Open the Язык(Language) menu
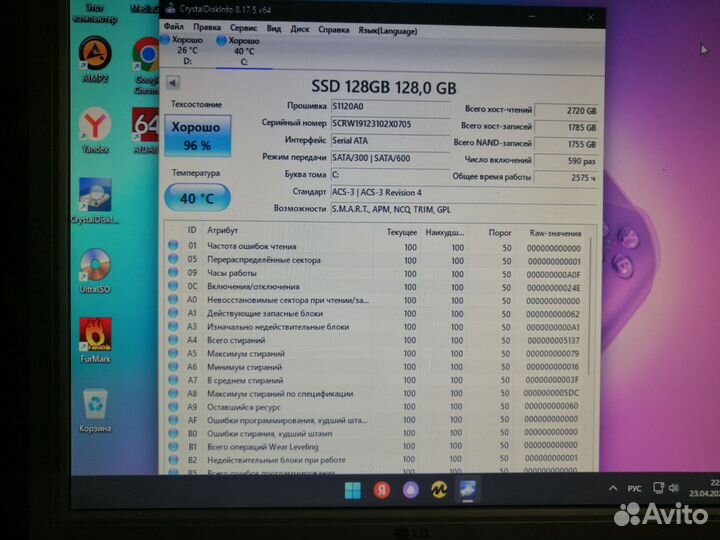 (x=386, y=30)
